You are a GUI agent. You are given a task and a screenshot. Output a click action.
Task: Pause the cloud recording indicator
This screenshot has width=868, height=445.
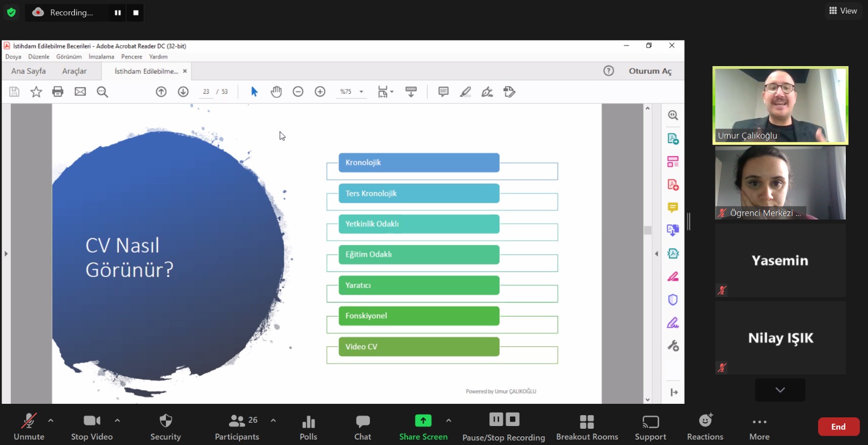118,12
